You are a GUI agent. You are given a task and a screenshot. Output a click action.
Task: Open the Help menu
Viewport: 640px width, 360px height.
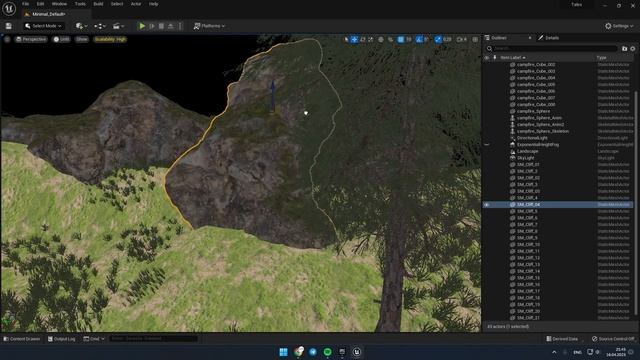[x=153, y=4]
